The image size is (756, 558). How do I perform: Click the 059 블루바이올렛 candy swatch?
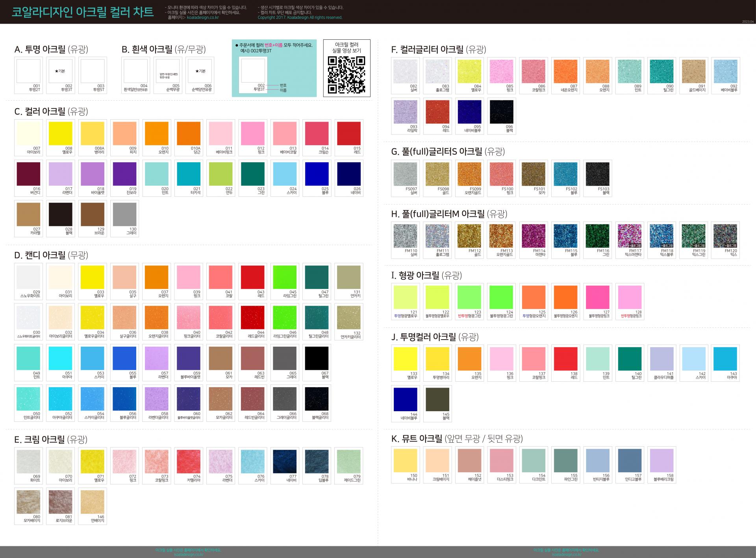pyautogui.click(x=189, y=358)
